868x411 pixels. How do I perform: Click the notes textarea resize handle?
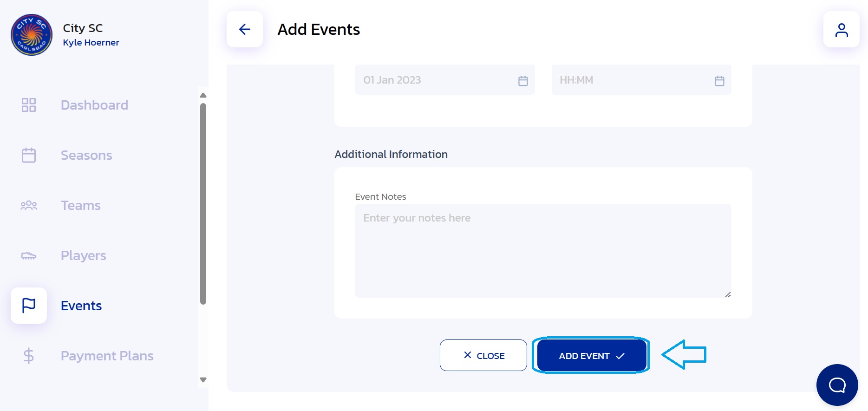pyautogui.click(x=728, y=294)
